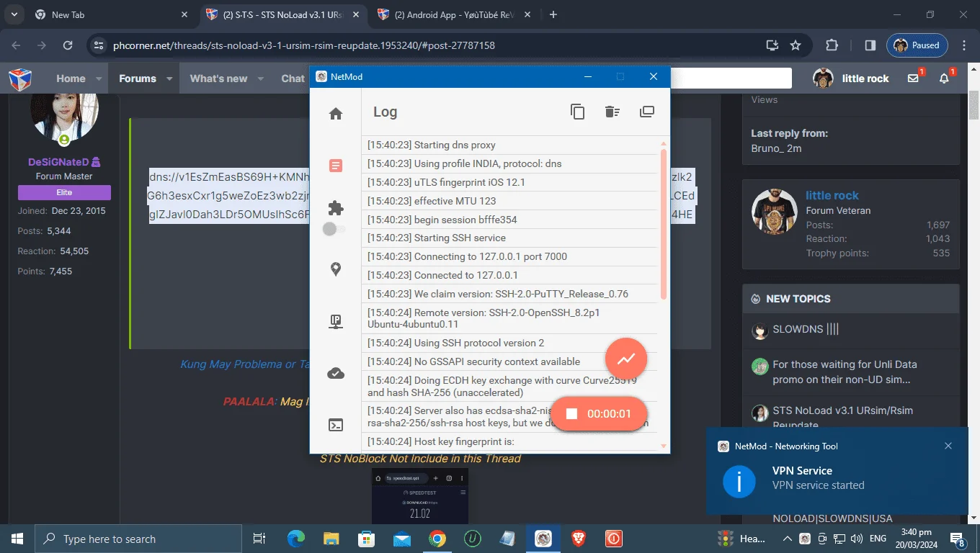980x553 pixels.
Task: Open the traffic graph floating button
Action: (626, 358)
